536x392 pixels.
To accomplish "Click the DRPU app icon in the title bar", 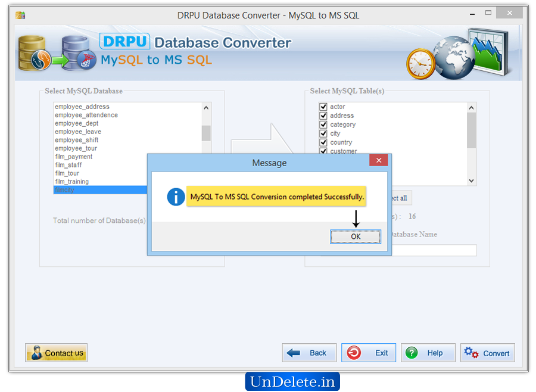I will (20, 15).
